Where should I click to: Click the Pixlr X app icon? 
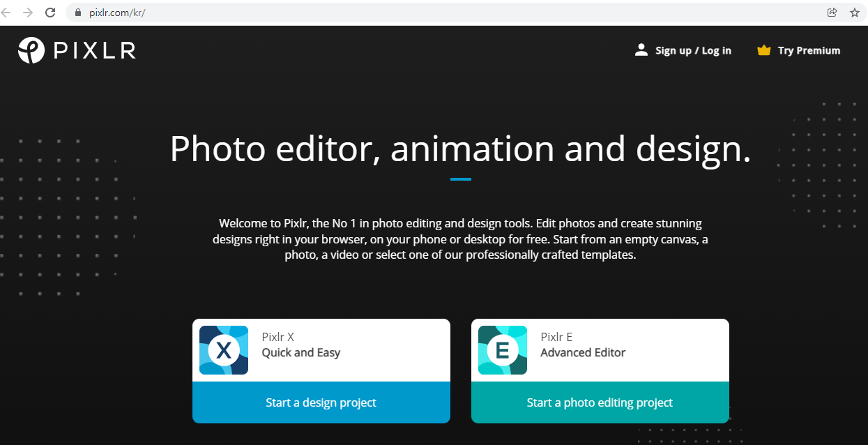click(224, 350)
